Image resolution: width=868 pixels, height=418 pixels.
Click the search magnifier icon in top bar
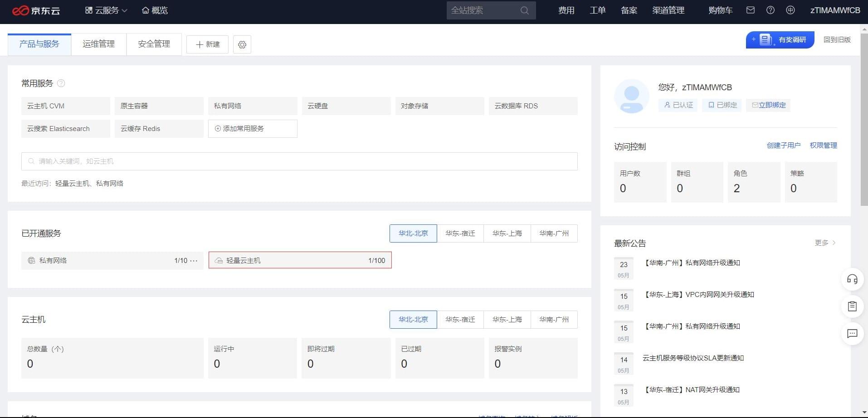[525, 10]
